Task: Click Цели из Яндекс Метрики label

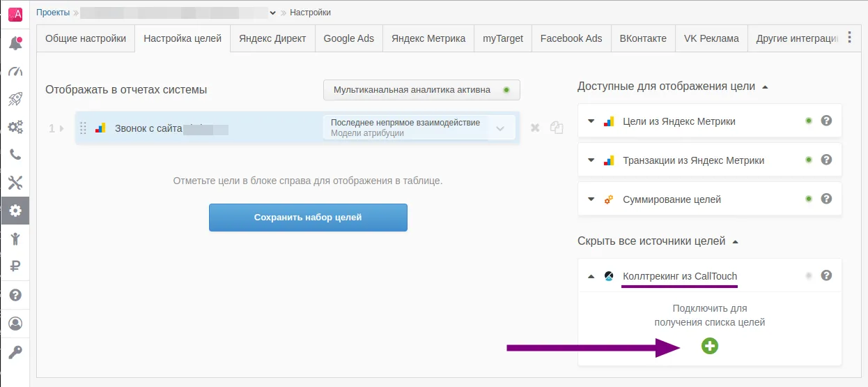Action: point(679,121)
